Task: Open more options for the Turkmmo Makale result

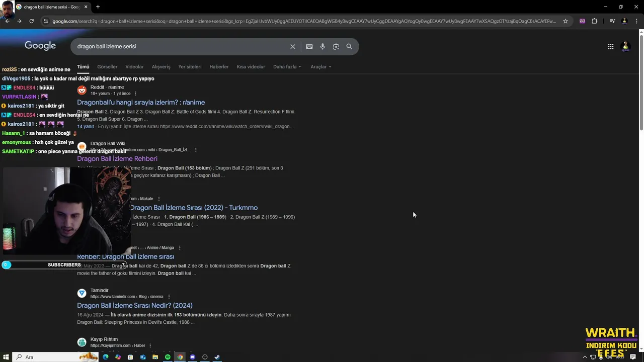Action: (x=159, y=199)
